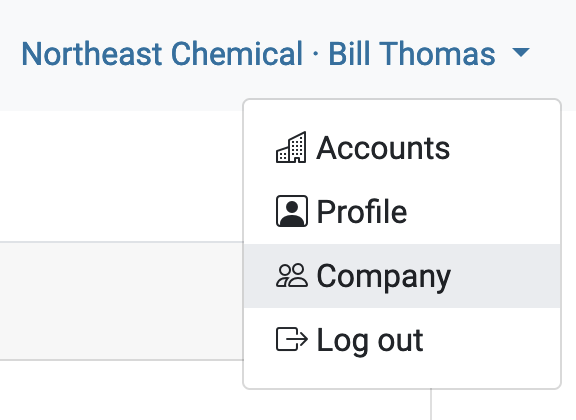
Task: Click blank space below Log out in menu
Action: click(402, 379)
